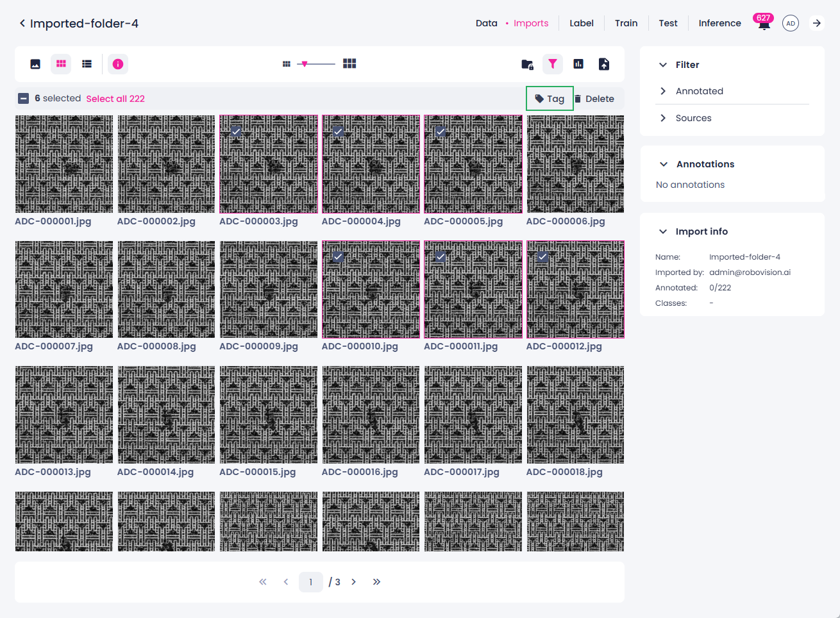This screenshot has height=618, width=840.
Task: Click the admin@robovision.ai text
Action: [750, 272]
